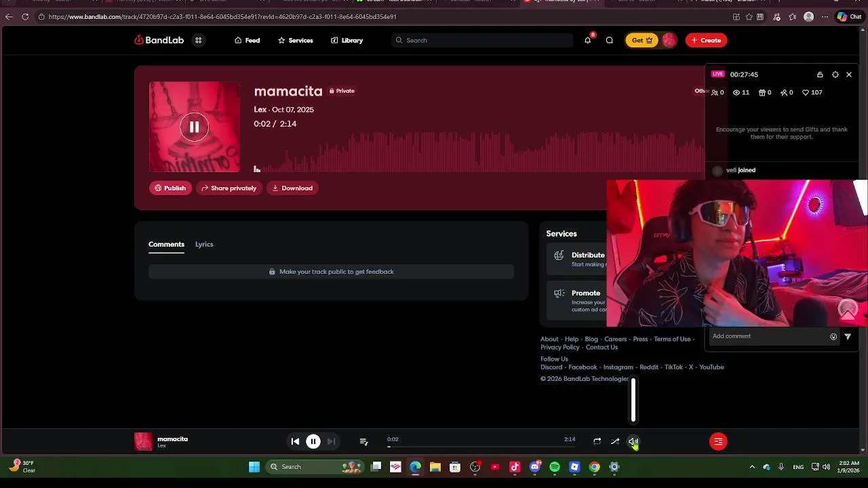
Task: Open the play queue icon
Action: coord(363,441)
